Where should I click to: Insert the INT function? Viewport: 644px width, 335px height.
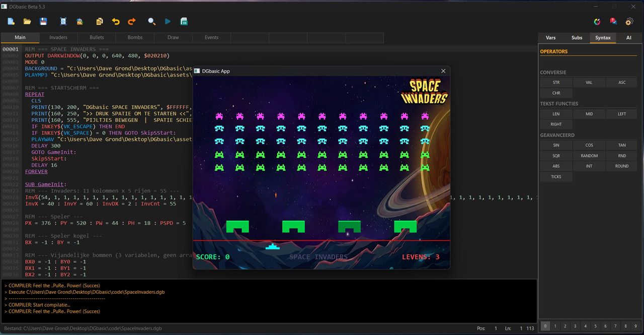pyautogui.click(x=589, y=166)
